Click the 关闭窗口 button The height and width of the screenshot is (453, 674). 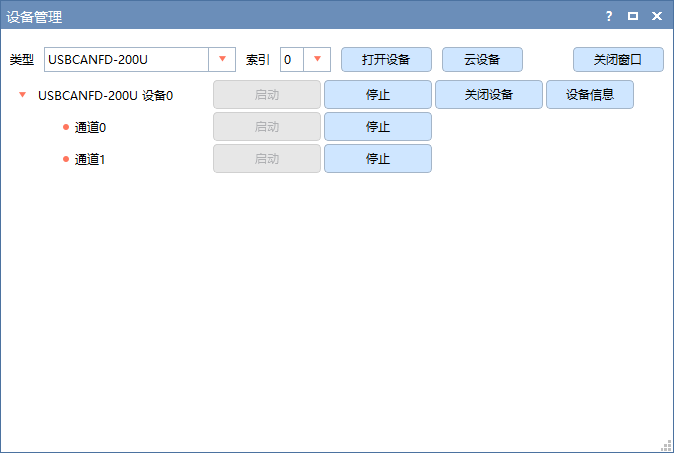coord(618,59)
